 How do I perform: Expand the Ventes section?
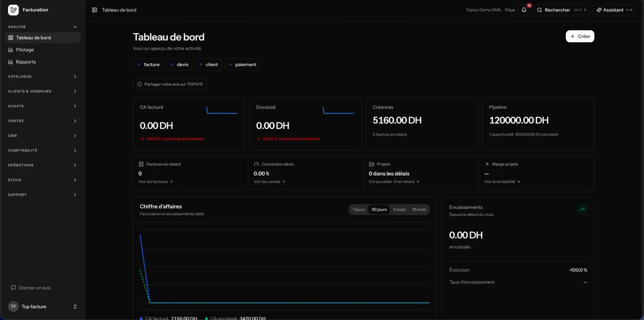click(x=43, y=121)
